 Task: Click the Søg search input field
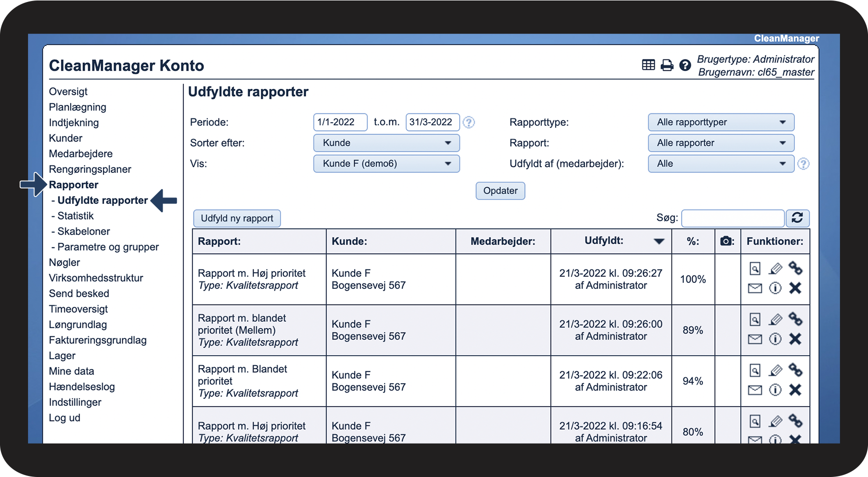[732, 219]
